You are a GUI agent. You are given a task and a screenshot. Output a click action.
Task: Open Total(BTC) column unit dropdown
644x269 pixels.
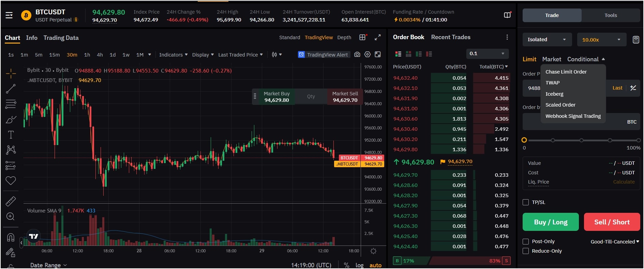(x=493, y=67)
